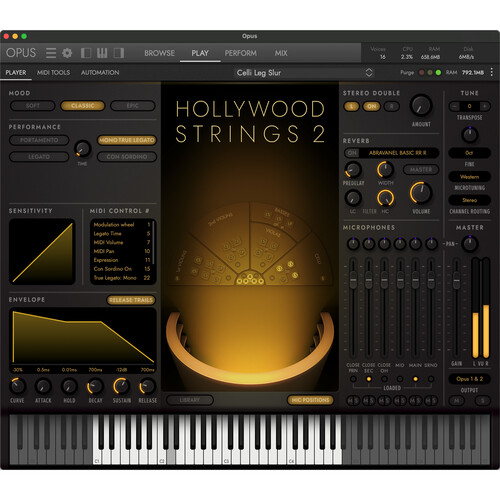This screenshot has height=500, width=500.
Task: Click the envelope Decay knob
Action: [95, 386]
